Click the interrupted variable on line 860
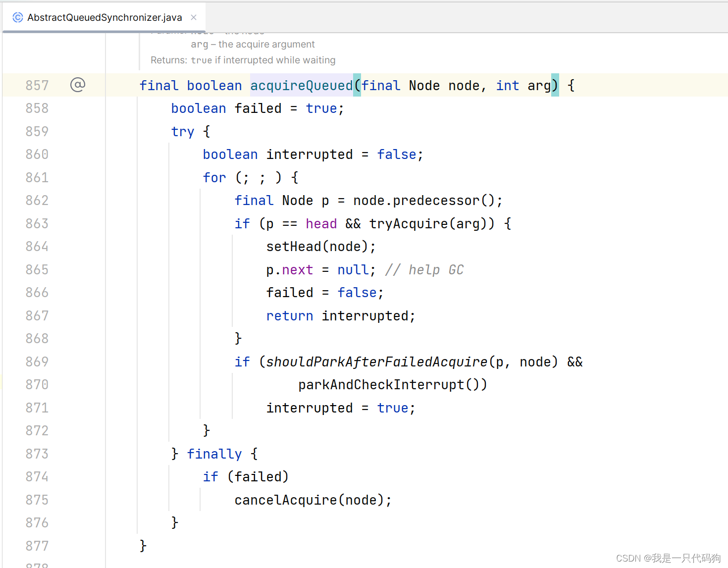Viewport: 728px width, 568px height. (310, 154)
